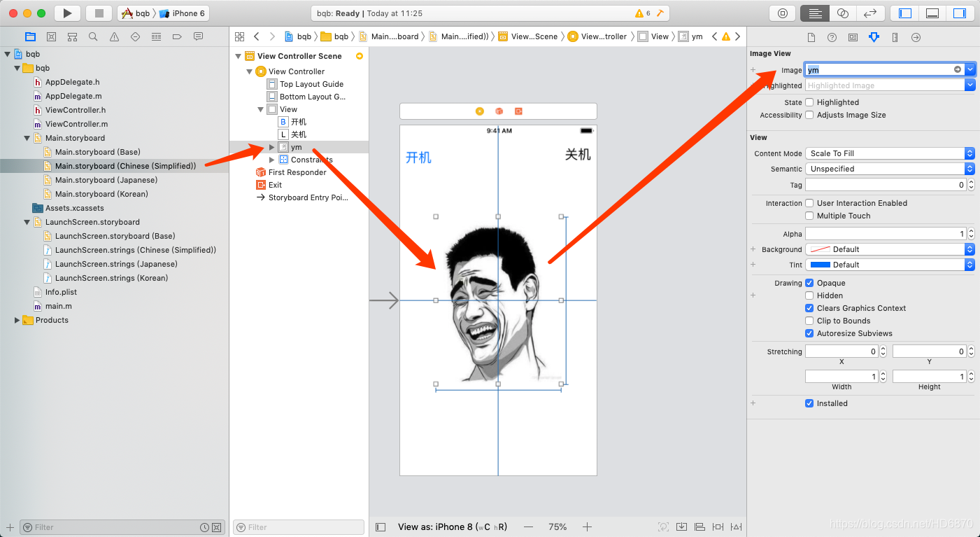
Task: Open the related items grid menu
Action: pyautogui.click(x=240, y=36)
